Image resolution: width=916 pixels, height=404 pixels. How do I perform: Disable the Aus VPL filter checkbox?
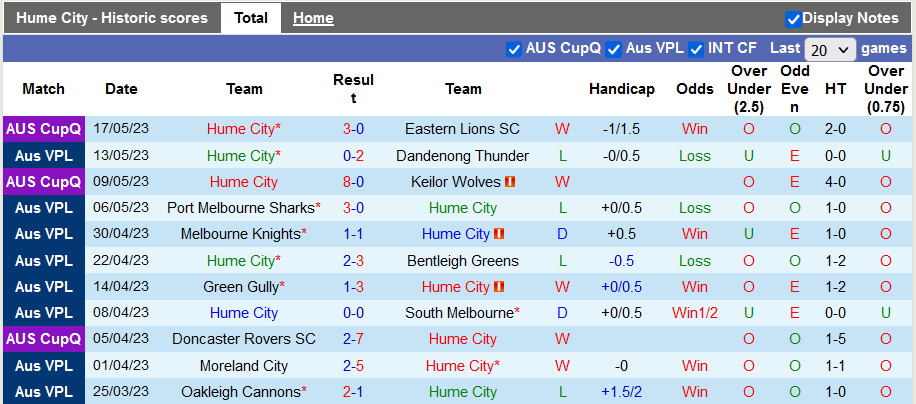pos(614,49)
